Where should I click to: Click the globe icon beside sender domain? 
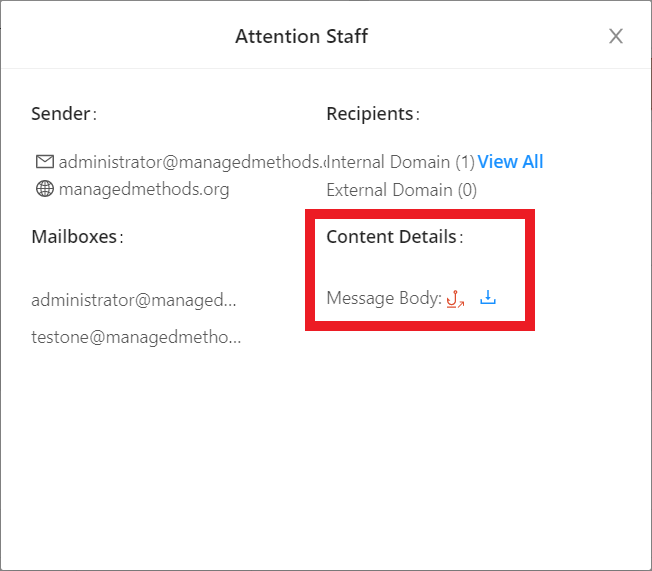[44, 189]
